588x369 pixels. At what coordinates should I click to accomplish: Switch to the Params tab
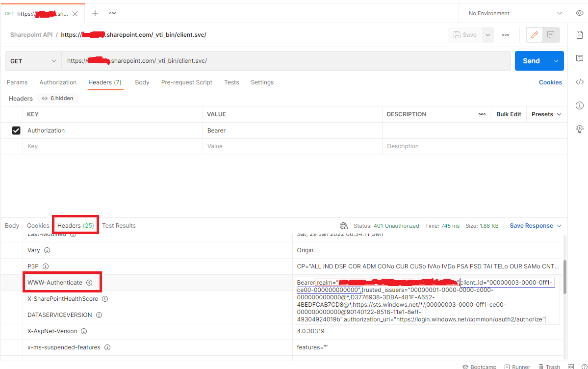point(17,82)
